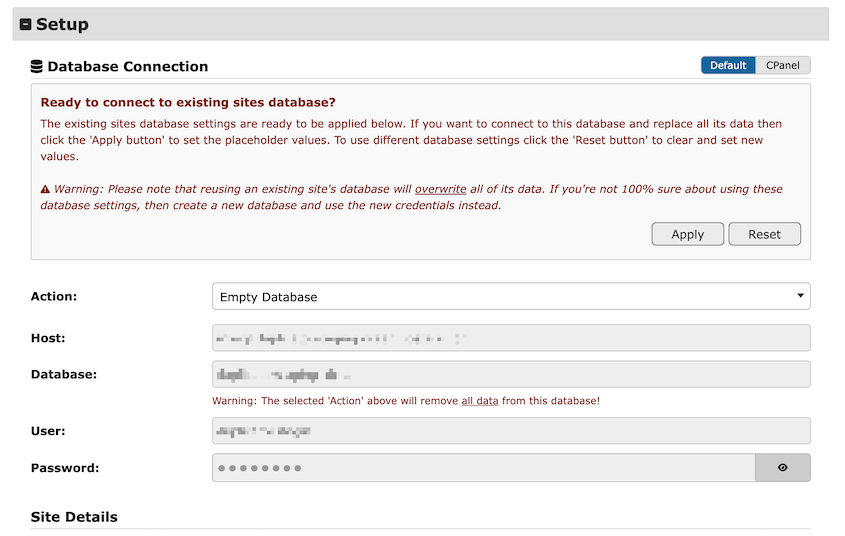Open the Action dropdown
The height and width of the screenshot is (536, 845).
click(511, 296)
